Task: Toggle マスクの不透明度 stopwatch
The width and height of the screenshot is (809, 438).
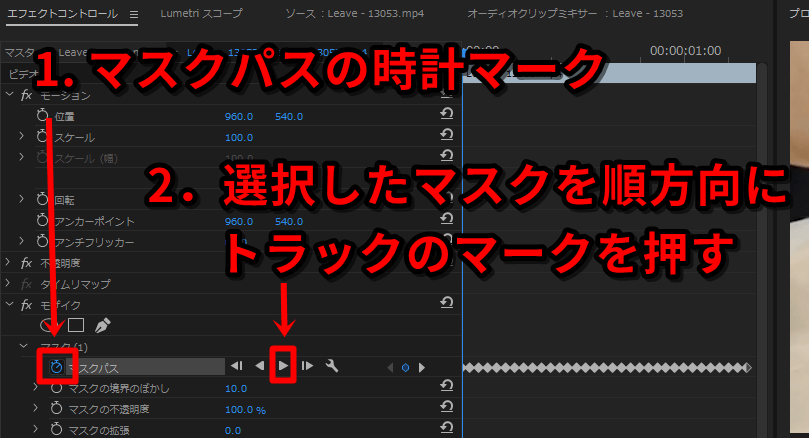Action: tap(56, 409)
